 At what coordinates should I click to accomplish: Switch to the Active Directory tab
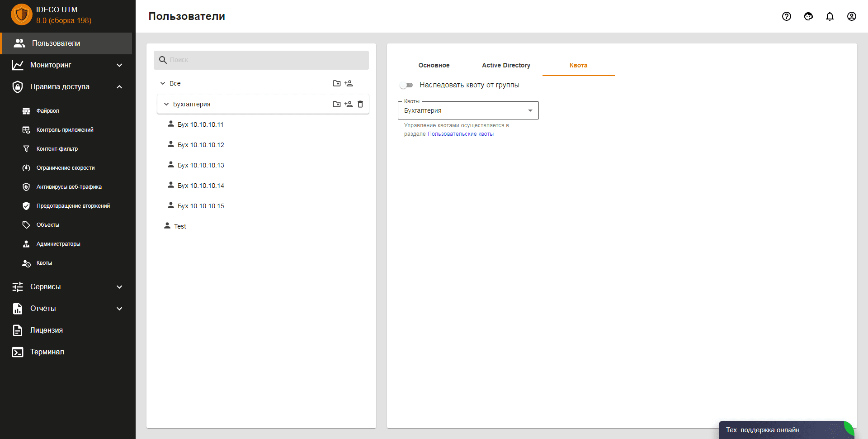point(506,65)
